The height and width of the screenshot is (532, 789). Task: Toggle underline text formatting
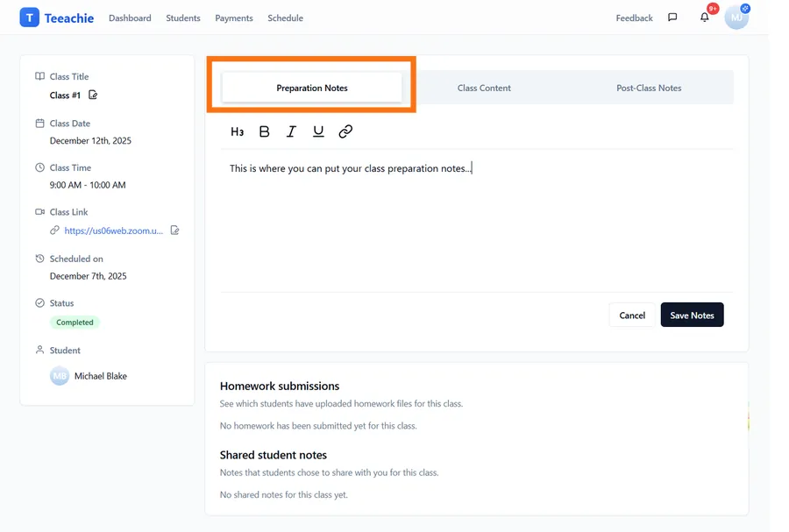pyautogui.click(x=318, y=131)
